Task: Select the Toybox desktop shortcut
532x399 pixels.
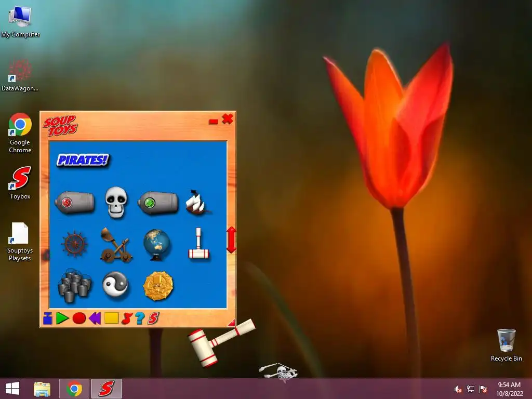Action: click(20, 183)
